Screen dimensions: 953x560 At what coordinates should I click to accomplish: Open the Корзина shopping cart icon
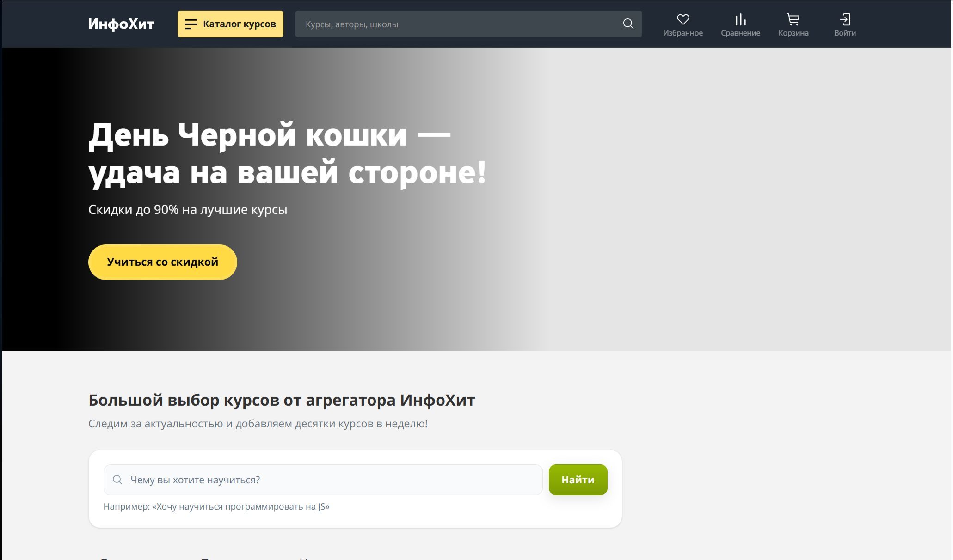click(x=793, y=19)
